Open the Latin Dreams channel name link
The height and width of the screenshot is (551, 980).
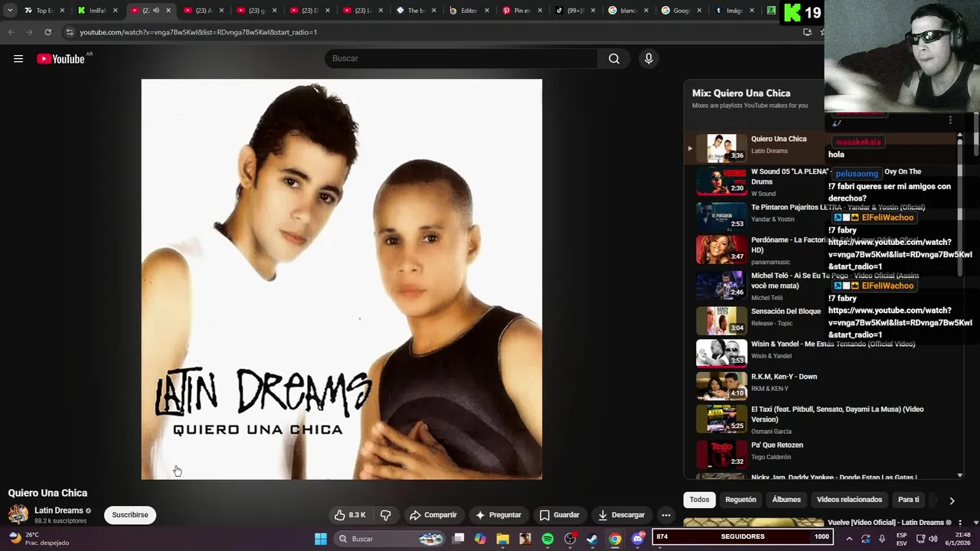coord(59,510)
